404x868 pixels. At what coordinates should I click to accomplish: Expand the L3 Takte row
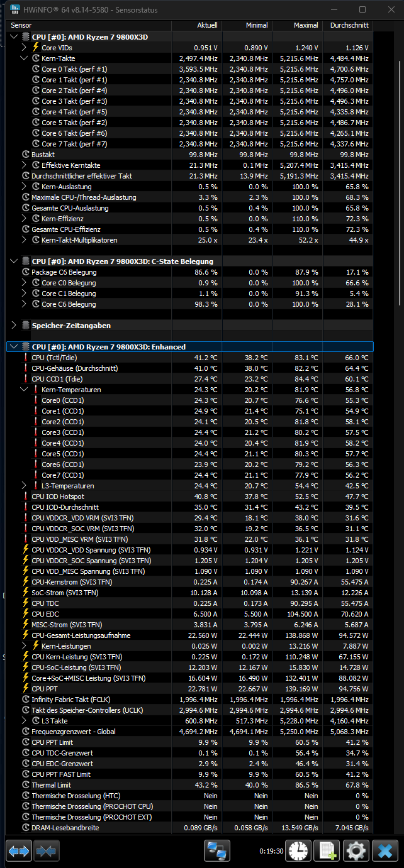(x=25, y=721)
